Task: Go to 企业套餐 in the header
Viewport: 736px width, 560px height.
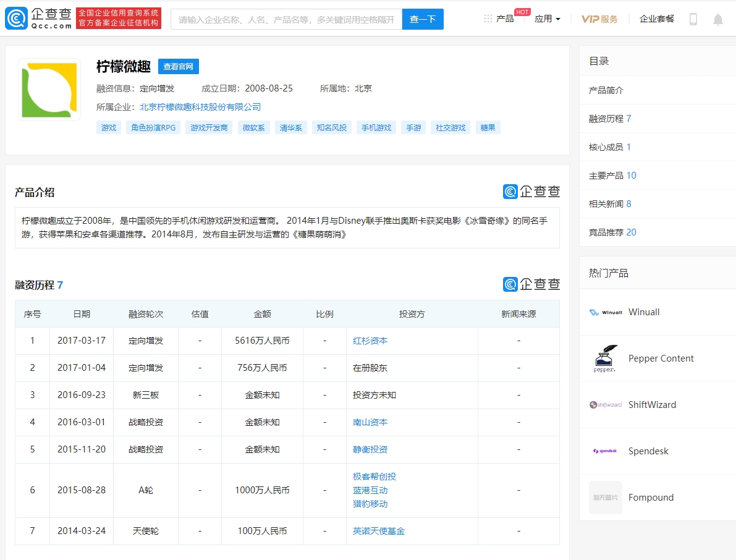Action: tap(657, 19)
